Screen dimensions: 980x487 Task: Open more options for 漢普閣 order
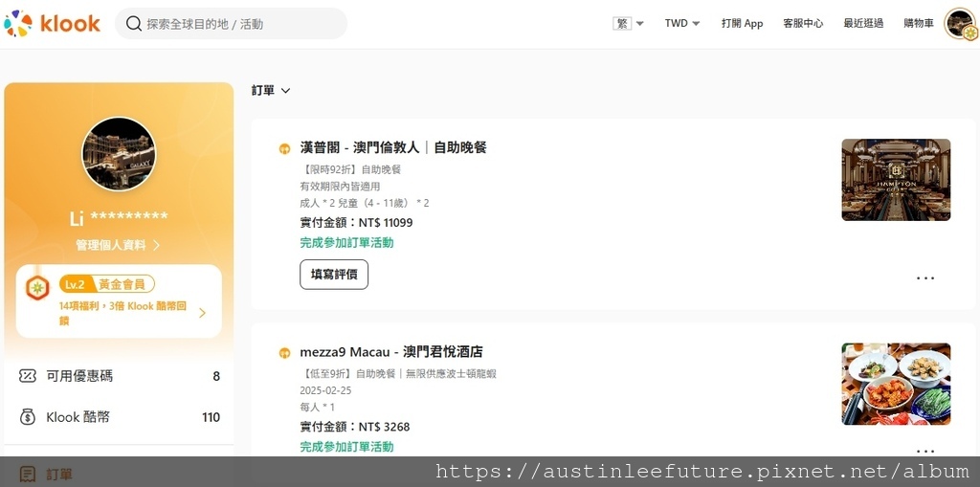[925, 277]
